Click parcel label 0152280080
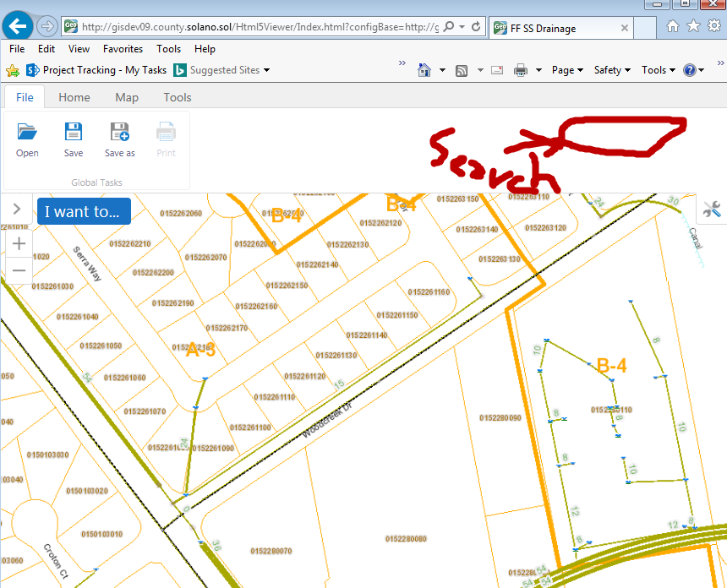This screenshot has height=588, width=727. [406, 539]
